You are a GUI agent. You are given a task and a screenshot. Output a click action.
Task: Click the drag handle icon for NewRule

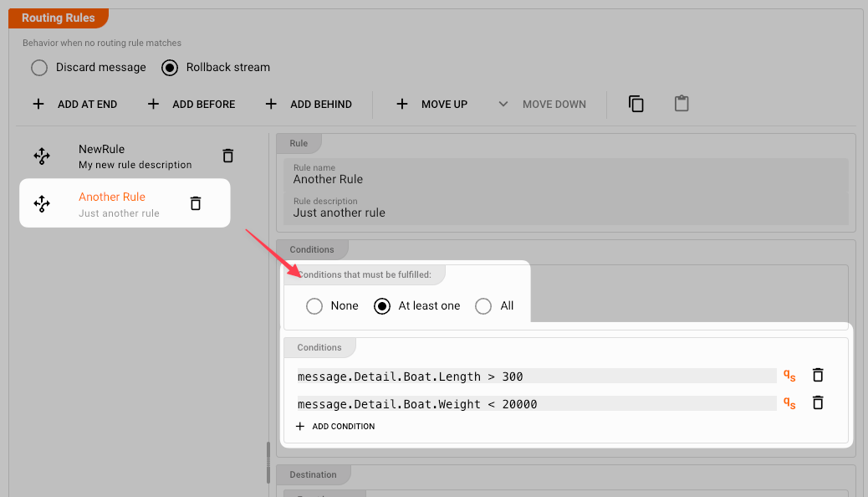tap(42, 156)
